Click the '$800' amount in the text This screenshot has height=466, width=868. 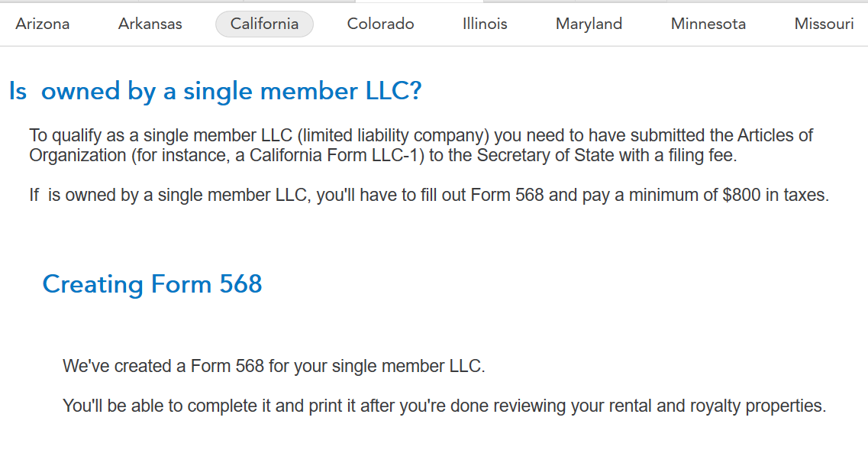click(741, 195)
